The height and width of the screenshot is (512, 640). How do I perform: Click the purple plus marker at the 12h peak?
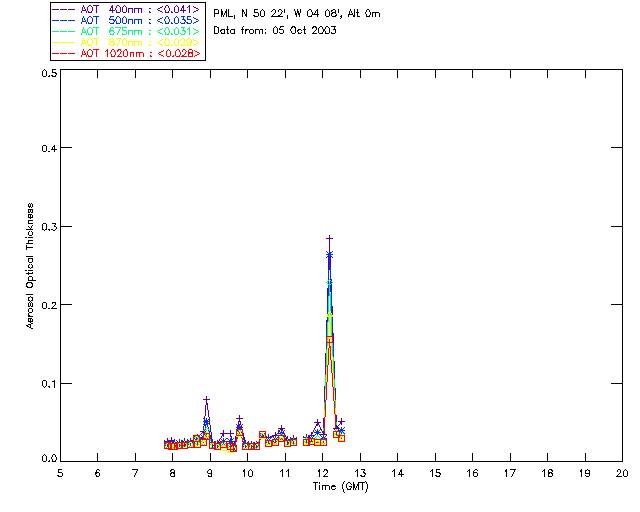coord(329,238)
